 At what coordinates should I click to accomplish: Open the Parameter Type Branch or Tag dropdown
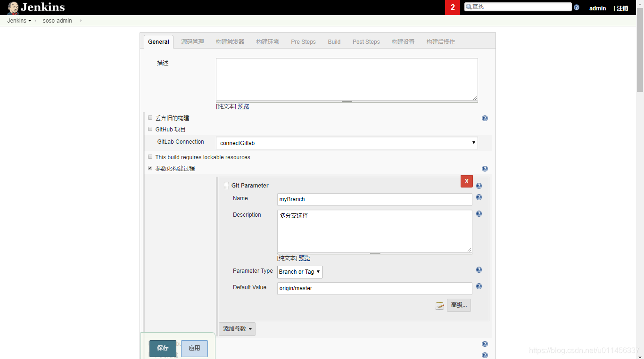[300, 272]
